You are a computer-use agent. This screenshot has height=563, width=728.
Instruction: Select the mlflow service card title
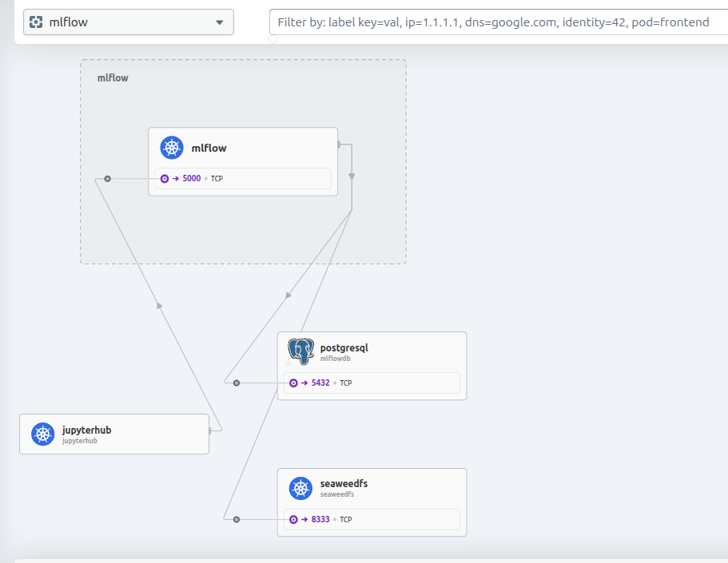209,148
